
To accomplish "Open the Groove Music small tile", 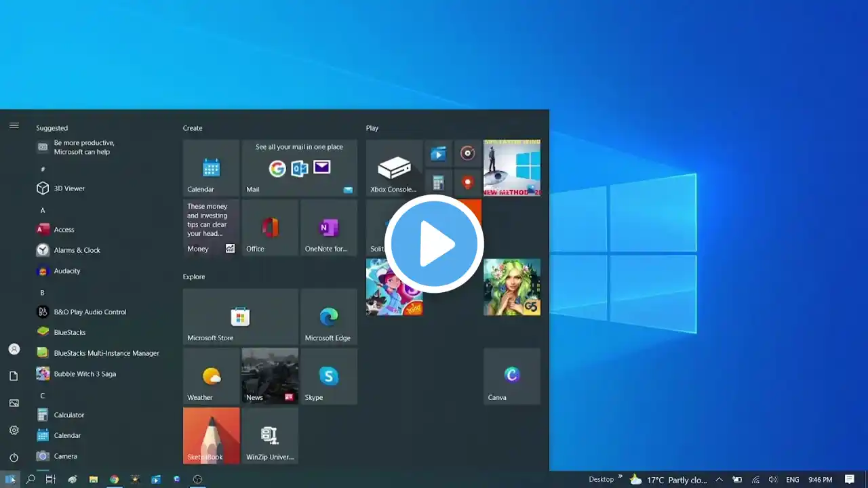I will pos(467,153).
